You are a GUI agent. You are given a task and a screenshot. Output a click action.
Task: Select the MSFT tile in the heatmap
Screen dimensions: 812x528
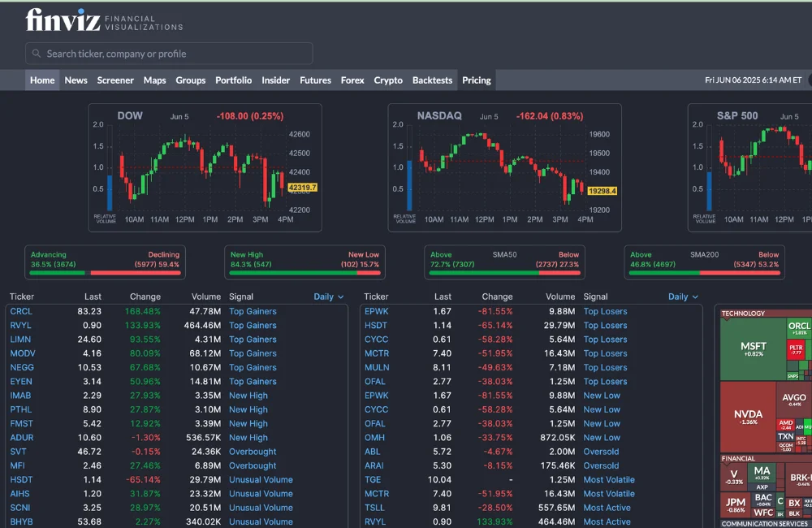(x=753, y=350)
